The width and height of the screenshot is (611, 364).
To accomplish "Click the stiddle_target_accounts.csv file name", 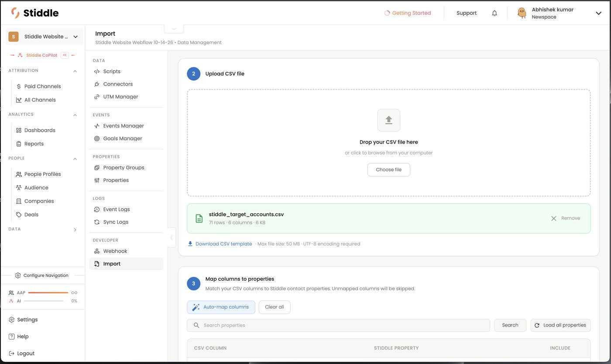I will point(247,214).
